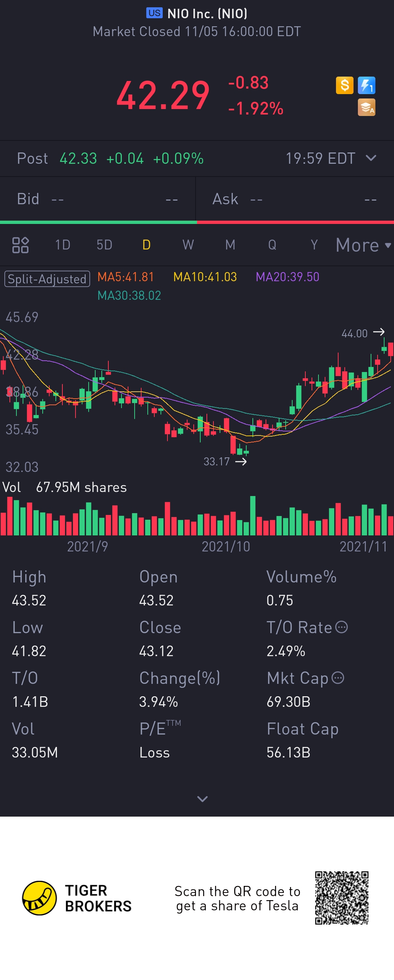The height and width of the screenshot is (980, 394).
Task: Tap the Close value 43.12
Action: tap(157, 651)
